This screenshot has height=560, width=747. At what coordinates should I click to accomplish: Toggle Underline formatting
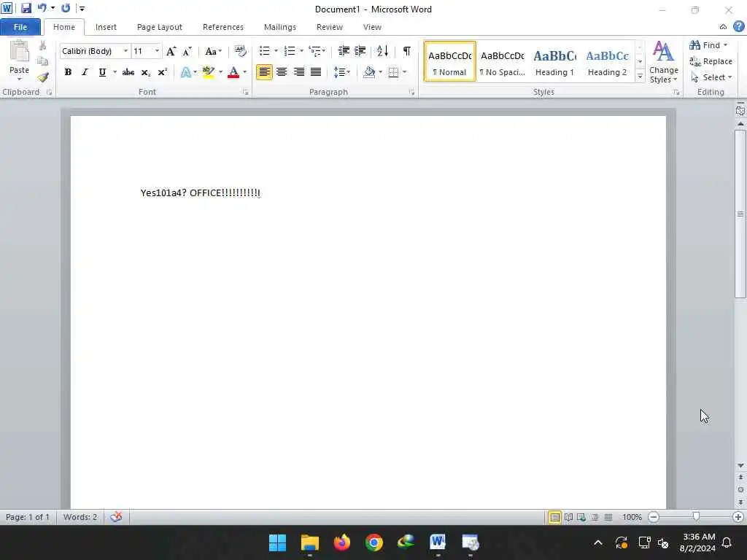point(102,72)
